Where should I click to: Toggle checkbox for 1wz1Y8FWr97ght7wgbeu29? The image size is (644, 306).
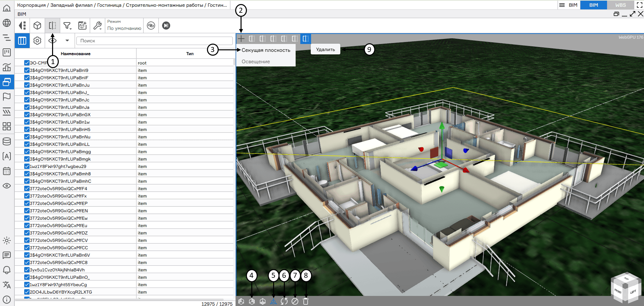coord(27,166)
